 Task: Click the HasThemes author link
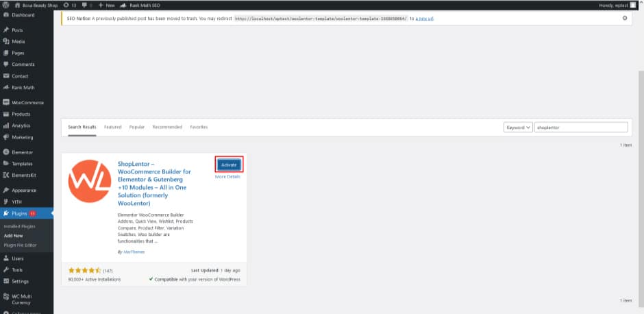coord(134,252)
